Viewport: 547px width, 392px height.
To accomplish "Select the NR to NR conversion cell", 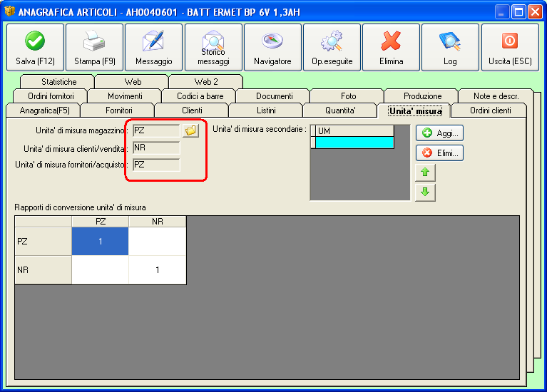I will [158, 270].
